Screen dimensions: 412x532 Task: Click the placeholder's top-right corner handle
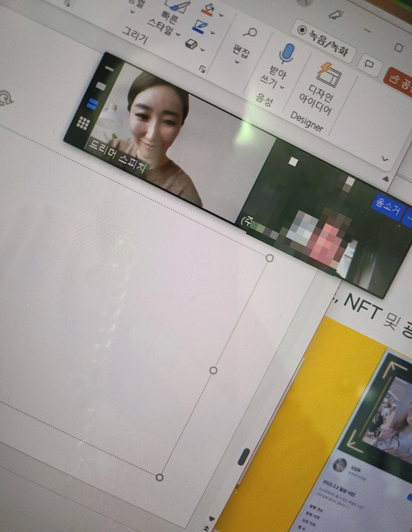[270, 258]
